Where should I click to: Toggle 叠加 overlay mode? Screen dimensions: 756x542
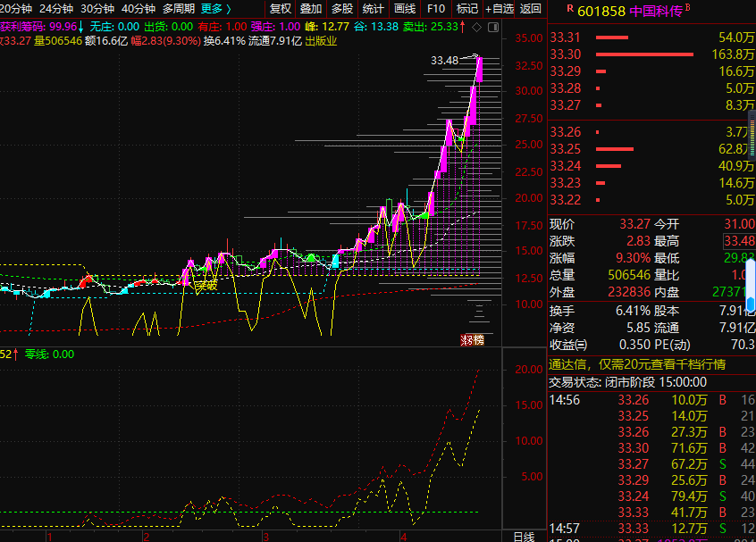coord(311,8)
